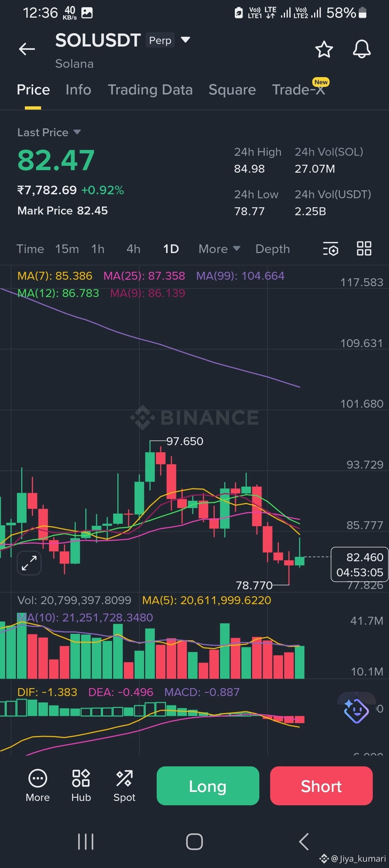This screenshot has width=389, height=868.
Task: Open the Square tab
Action: click(x=232, y=90)
